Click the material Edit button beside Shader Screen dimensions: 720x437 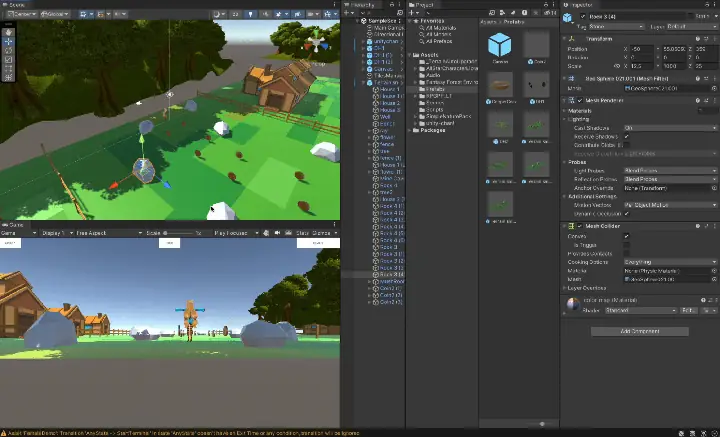687,311
